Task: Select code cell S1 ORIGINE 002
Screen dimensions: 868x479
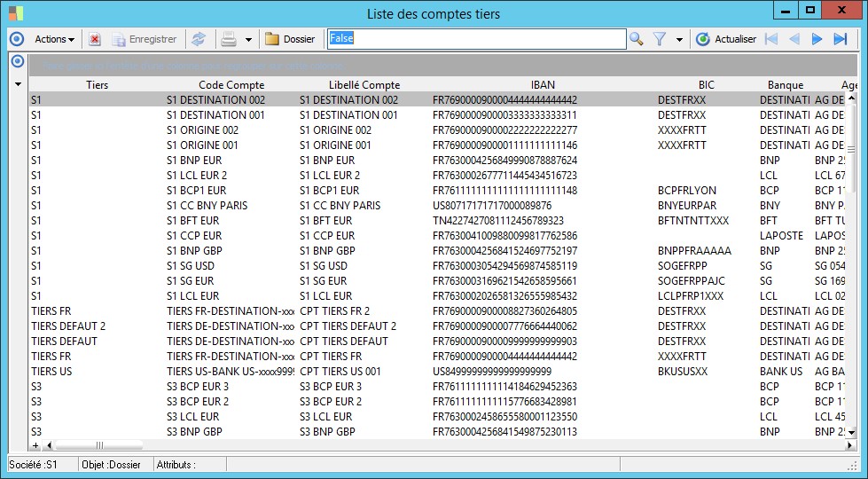Action: point(231,130)
